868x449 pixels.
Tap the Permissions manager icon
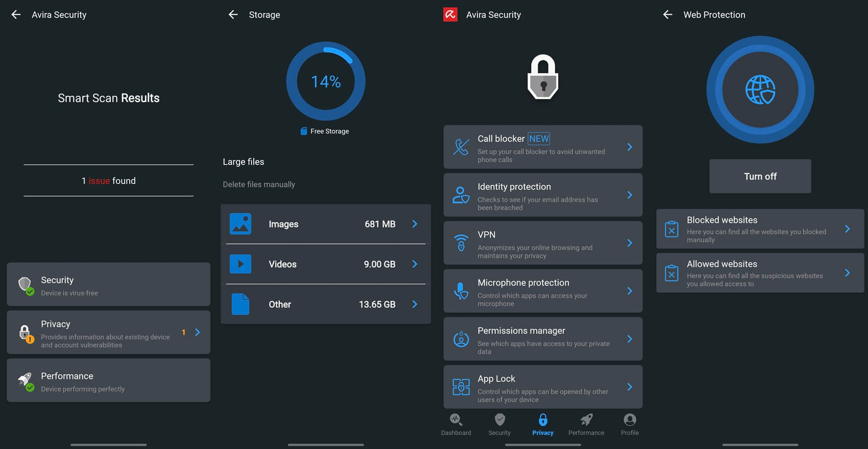click(461, 339)
